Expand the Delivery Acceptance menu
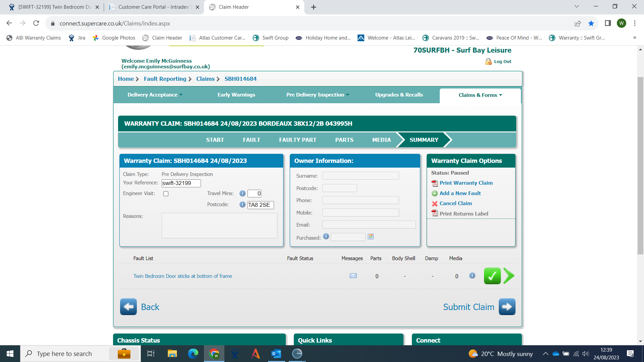Viewport: 644px width, 362px height. (155, 95)
